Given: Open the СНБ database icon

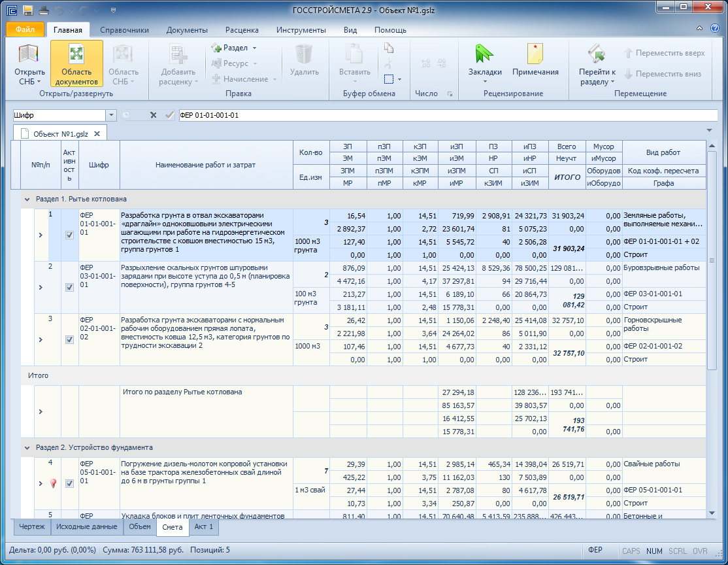Looking at the screenshot, I should pos(29,54).
